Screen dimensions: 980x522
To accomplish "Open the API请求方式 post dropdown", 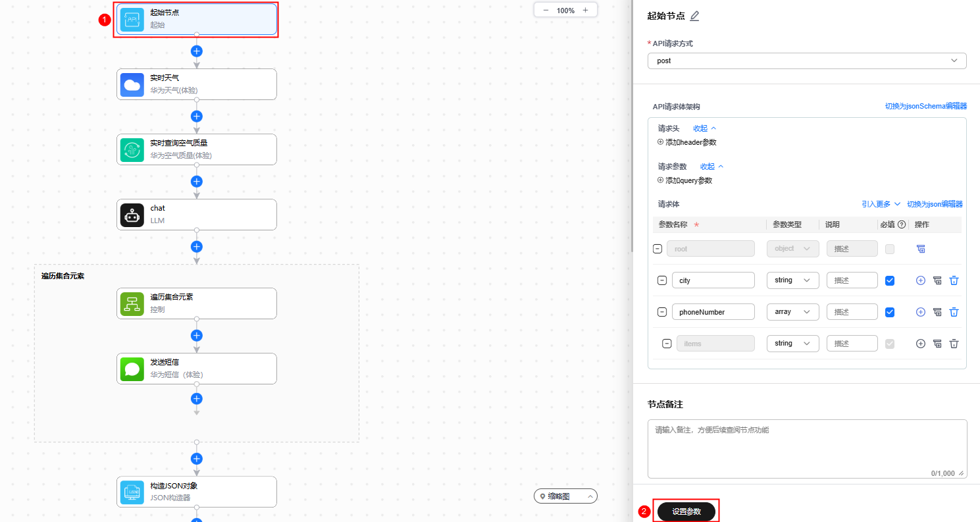I will 806,61.
